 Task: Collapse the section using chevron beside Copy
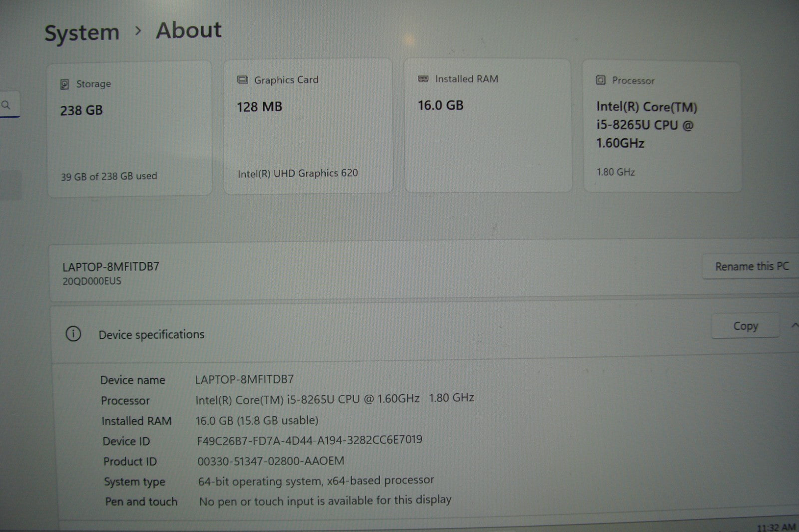794,325
